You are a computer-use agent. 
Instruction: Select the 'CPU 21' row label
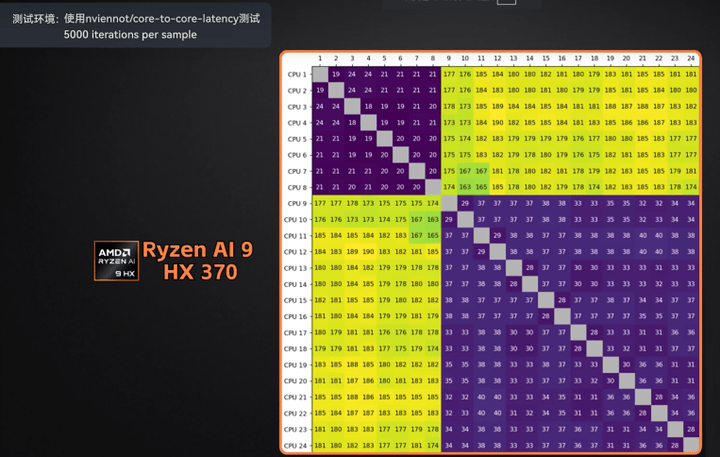[295, 397]
